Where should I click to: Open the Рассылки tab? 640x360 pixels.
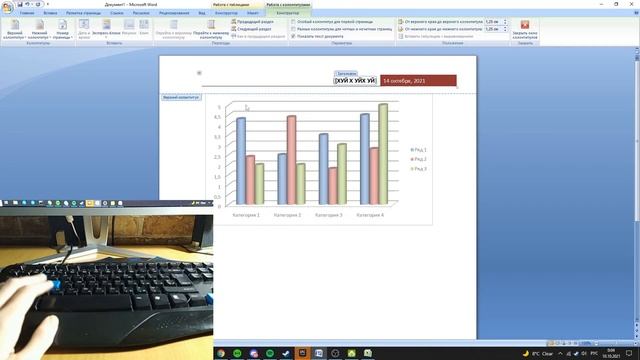[141, 13]
